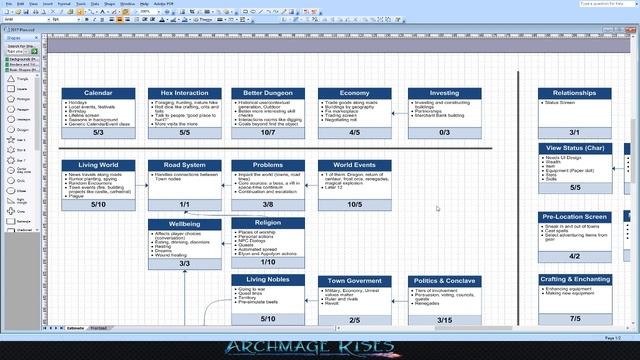Click the Crafting & Enchanting box title
This screenshot has height=360, width=640.
coord(575,279)
